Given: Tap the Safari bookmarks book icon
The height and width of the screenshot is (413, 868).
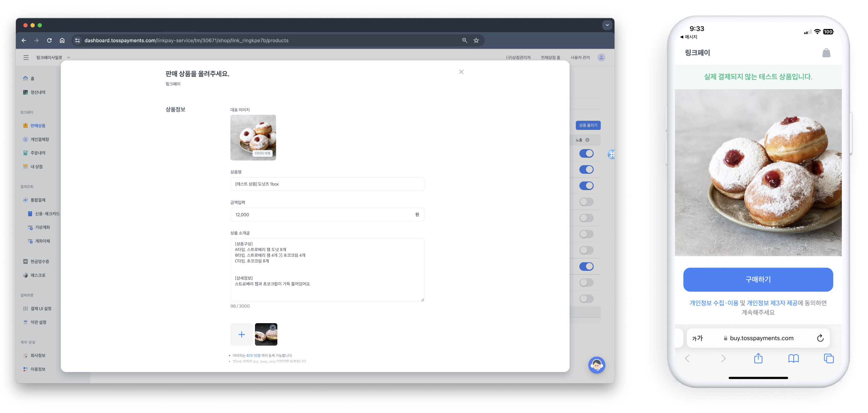Looking at the screenshot, I should (793, 358).
